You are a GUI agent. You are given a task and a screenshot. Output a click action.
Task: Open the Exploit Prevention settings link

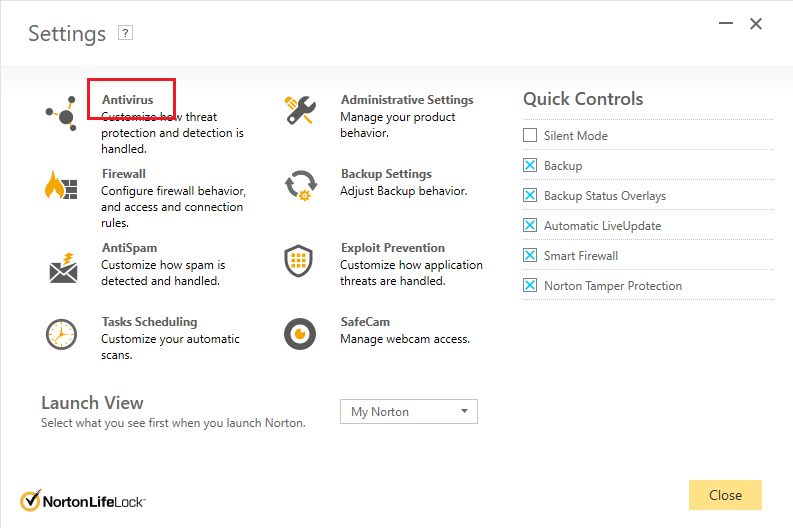pyautogui.click(x=393, y=248)
